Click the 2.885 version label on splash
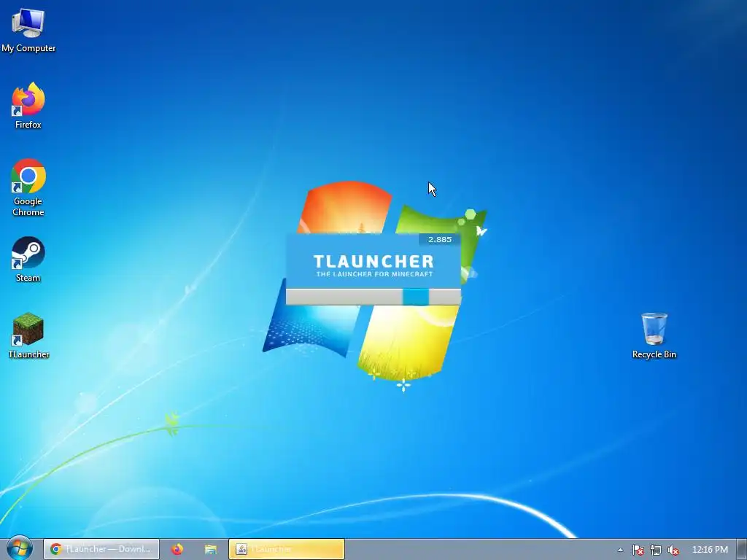This screenshot has width=747, height=560. coord(440,239)
